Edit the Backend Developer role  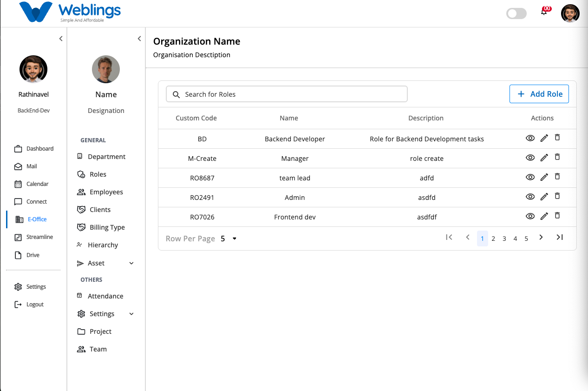(544, 138)
